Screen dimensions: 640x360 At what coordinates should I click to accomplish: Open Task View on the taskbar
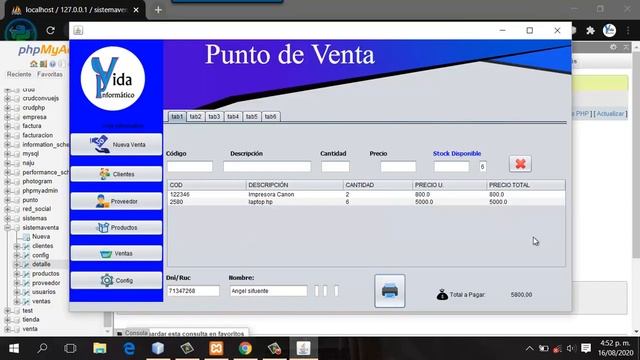tap(70, 348)
